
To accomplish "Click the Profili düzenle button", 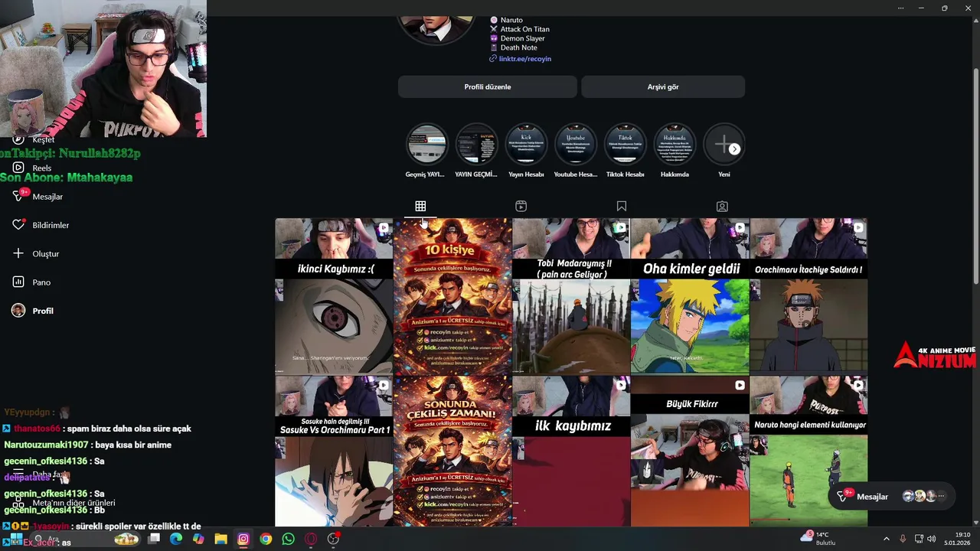I will (x=487, y=86).
